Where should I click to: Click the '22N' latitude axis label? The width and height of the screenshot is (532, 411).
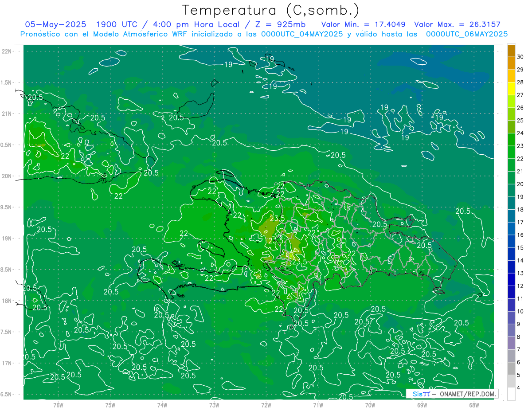click(x=7, y=51)
